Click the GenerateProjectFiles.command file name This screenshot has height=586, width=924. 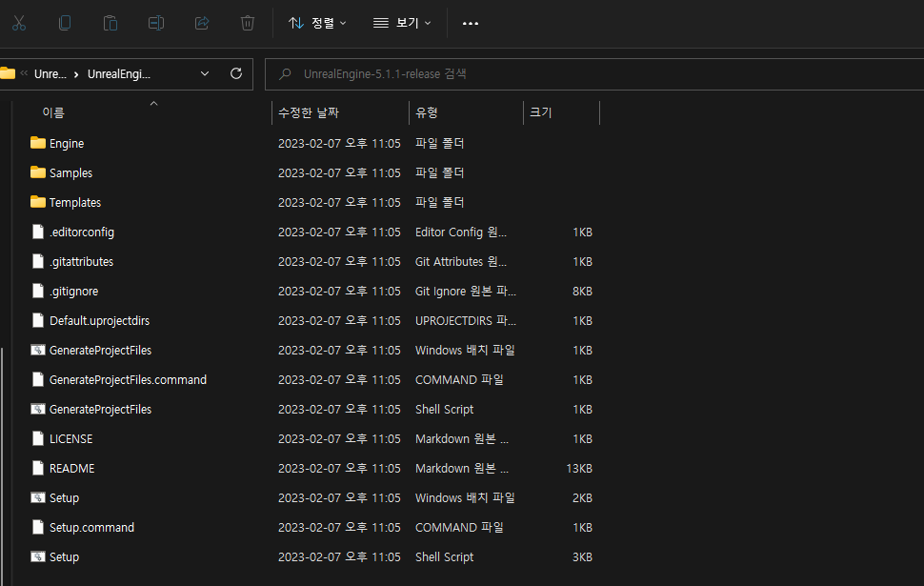128,379
